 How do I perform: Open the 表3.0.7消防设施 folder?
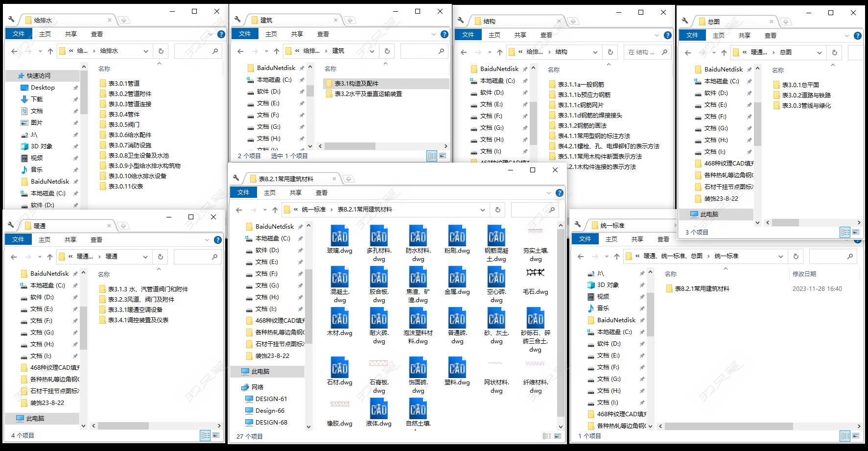[129, 145]
